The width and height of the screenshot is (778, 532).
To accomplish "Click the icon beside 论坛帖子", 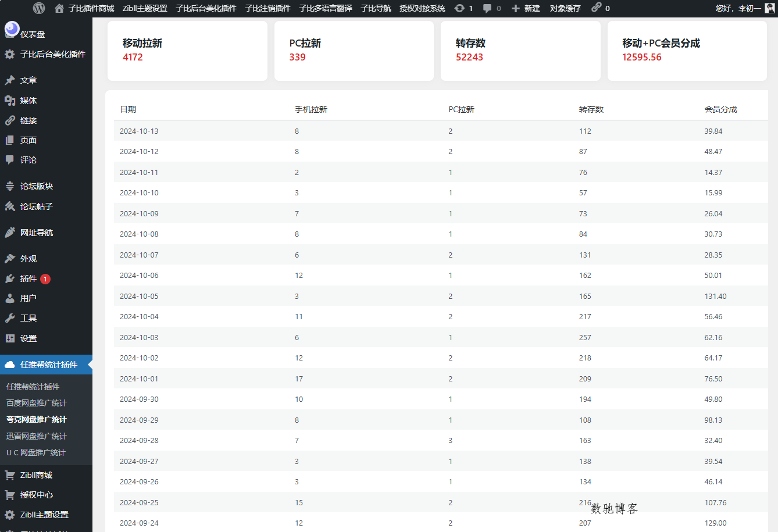I will (10, 206).
